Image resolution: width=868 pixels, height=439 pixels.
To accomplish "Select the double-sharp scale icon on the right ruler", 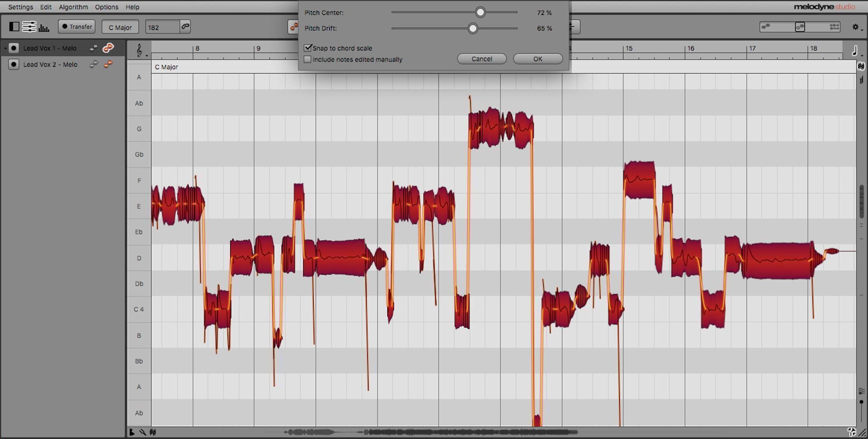I will [861, 66].
